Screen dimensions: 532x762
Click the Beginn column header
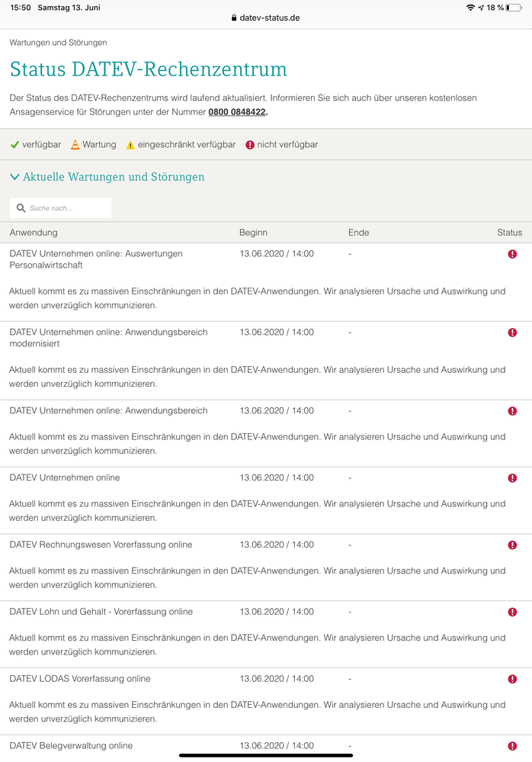pyautogui.click(x=253, y=233)
